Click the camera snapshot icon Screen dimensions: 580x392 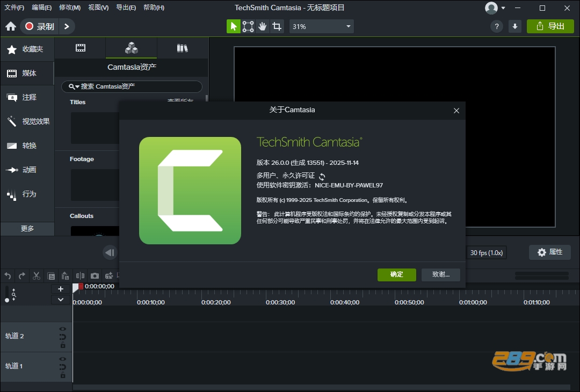point(95,276)
